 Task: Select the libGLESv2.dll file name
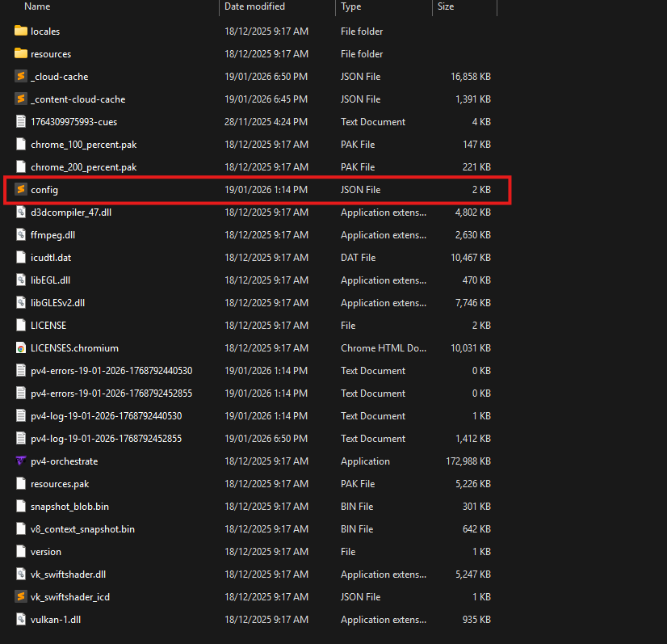(x=58, y=303)
